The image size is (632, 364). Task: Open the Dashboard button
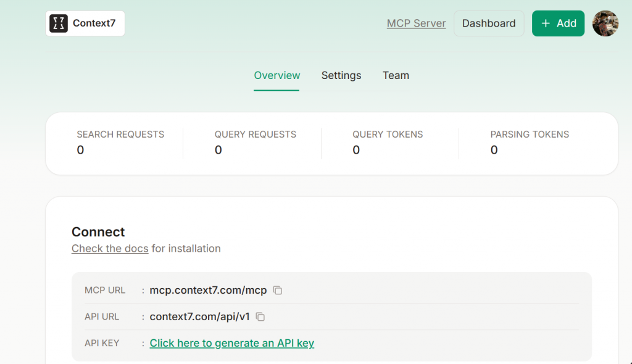[x=489, y=23]
